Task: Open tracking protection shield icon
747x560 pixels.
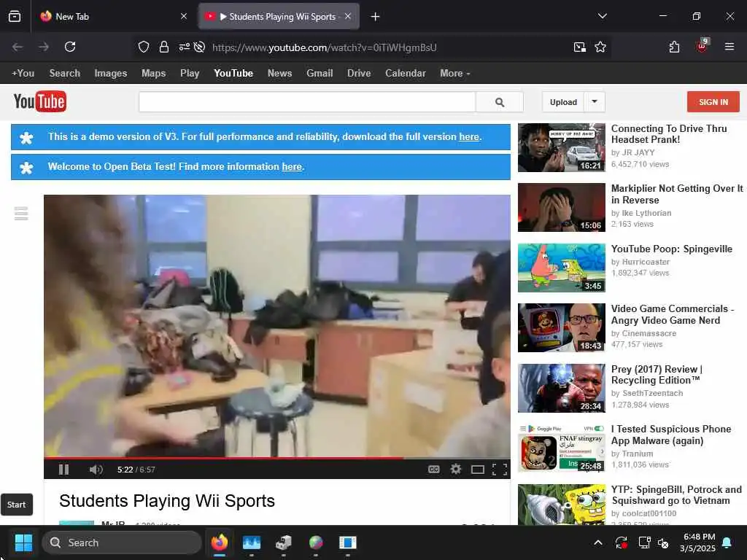Action: click(x=144, y=47)
